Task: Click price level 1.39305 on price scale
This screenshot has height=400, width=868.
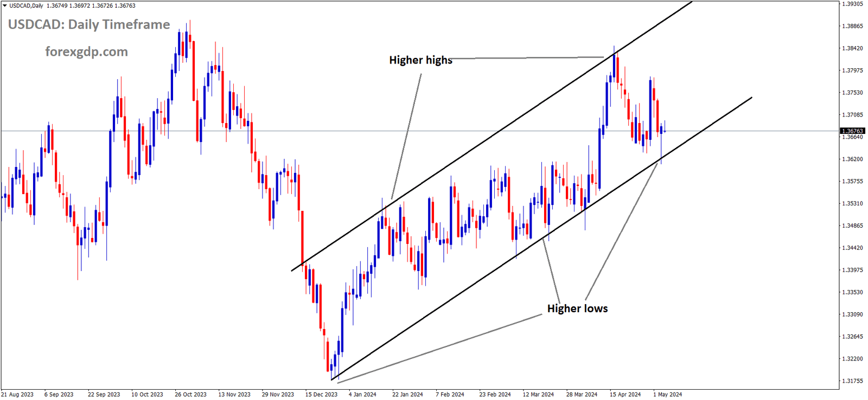Action: pos(852,4)
